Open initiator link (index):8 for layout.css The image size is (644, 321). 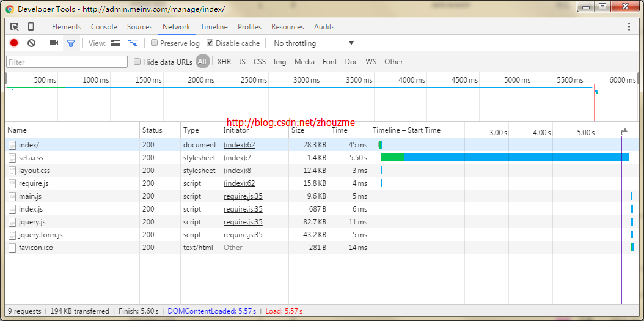pyautogui.click(x=237, y=171)
